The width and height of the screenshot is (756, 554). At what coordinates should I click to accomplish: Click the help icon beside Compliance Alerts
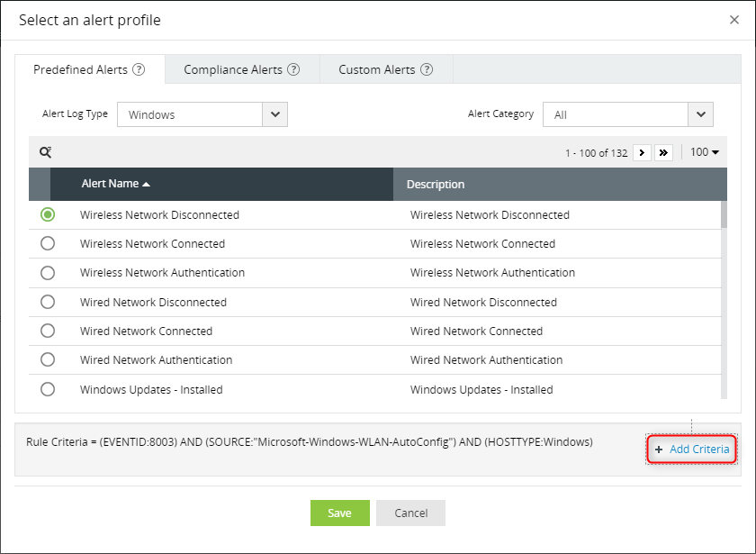pos(293,69)
